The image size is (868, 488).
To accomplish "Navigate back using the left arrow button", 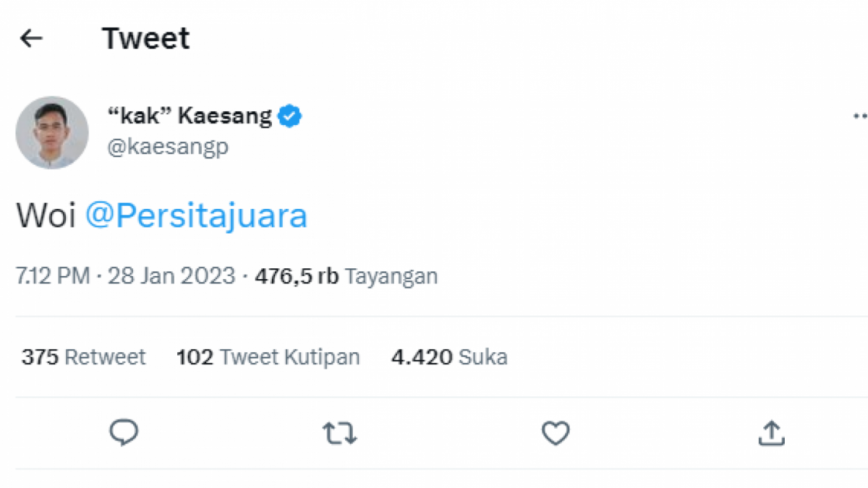I will point(30,38).
